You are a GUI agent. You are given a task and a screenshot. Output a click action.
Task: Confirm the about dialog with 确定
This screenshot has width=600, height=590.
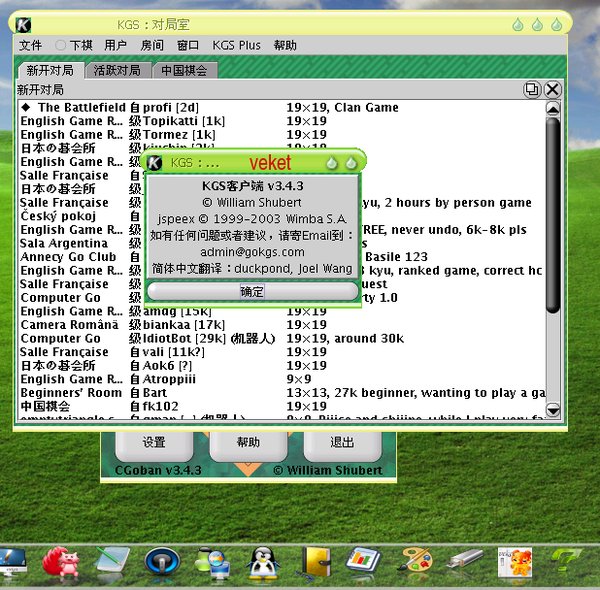click(x=252, y=292)
